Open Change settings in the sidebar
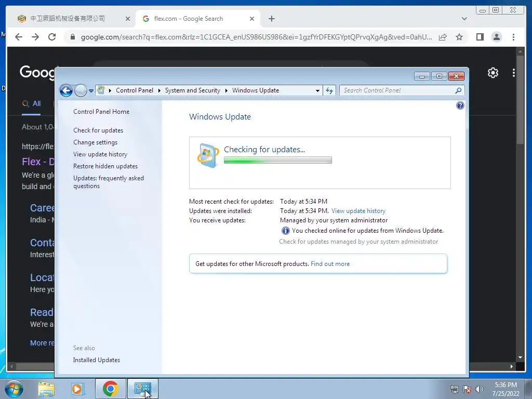Image resolution: width=532 pixels, height=399 pixels. pos(96,142)
